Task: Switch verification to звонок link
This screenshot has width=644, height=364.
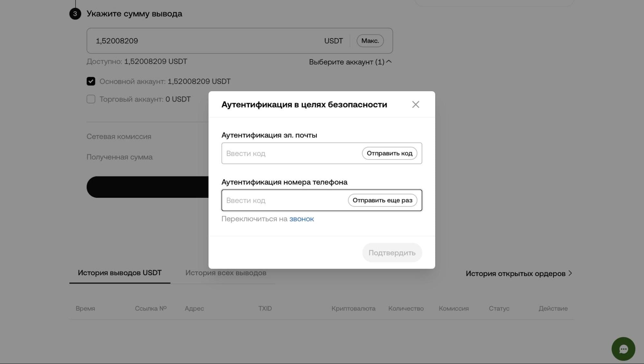Action: click(302, 219)
